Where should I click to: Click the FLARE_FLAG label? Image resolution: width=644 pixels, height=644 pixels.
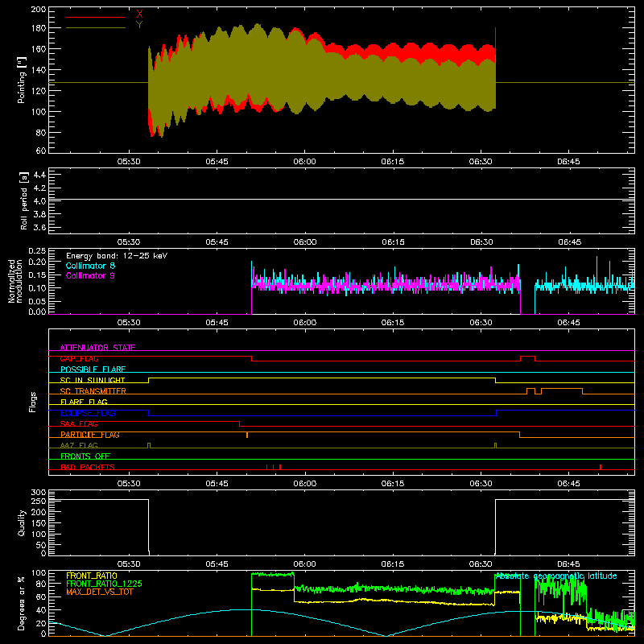click(84, 402)
